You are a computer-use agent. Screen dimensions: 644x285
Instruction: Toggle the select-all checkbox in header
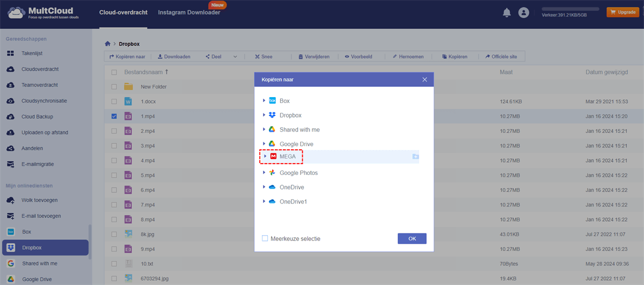[114, 72]
